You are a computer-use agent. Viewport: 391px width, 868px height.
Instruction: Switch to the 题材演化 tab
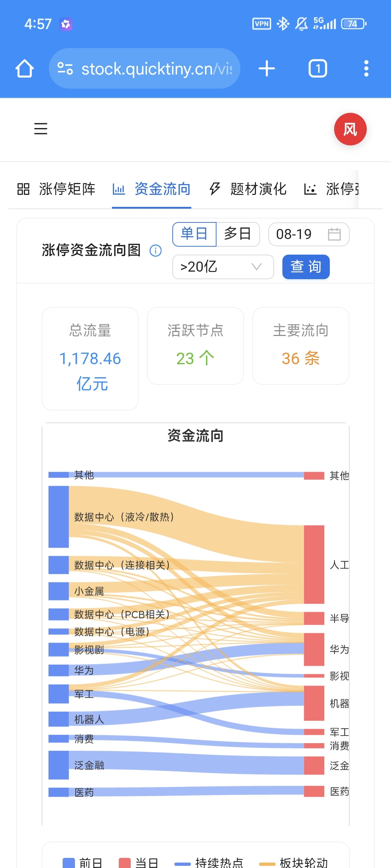[248, 189]
